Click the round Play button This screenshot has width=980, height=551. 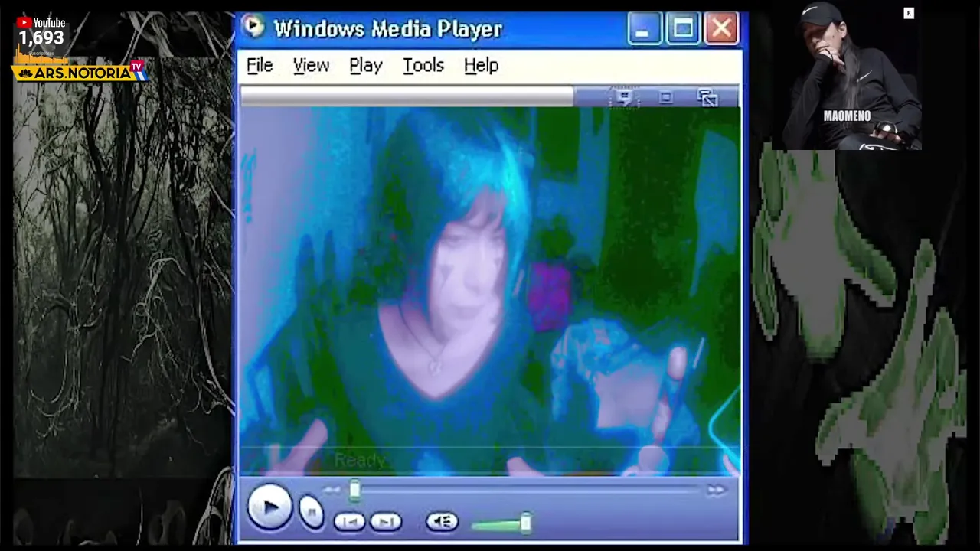point(269,507)
